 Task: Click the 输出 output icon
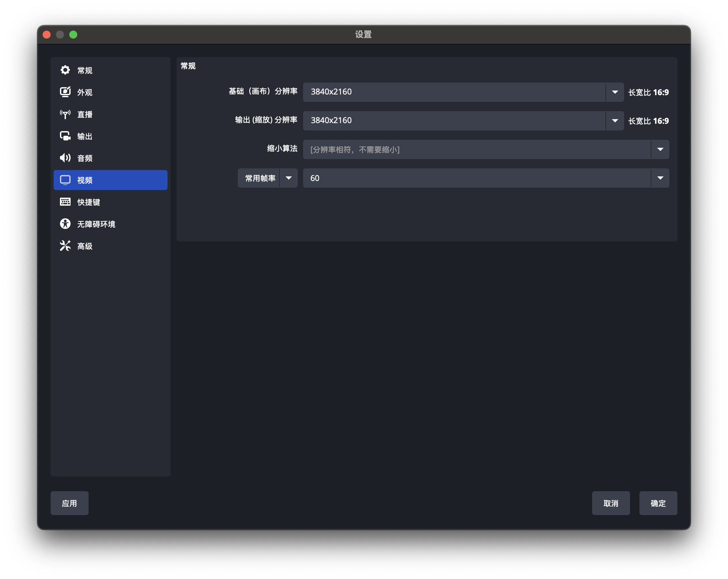point(65,136)
